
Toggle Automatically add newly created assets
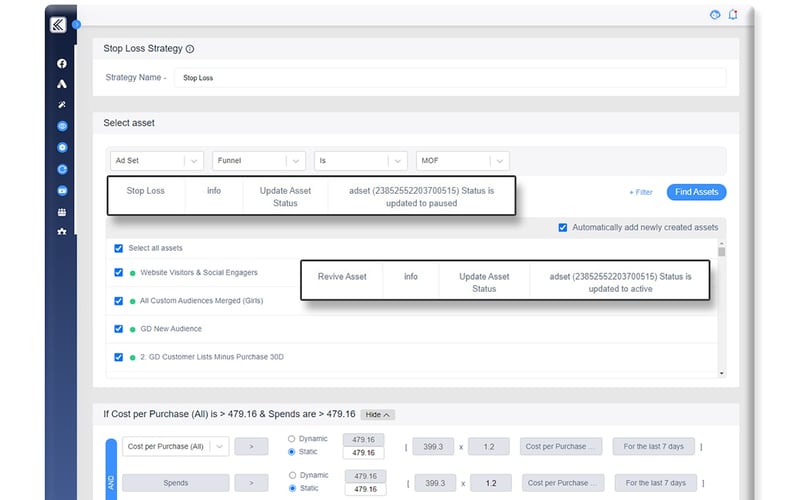(x=563, y=228)
